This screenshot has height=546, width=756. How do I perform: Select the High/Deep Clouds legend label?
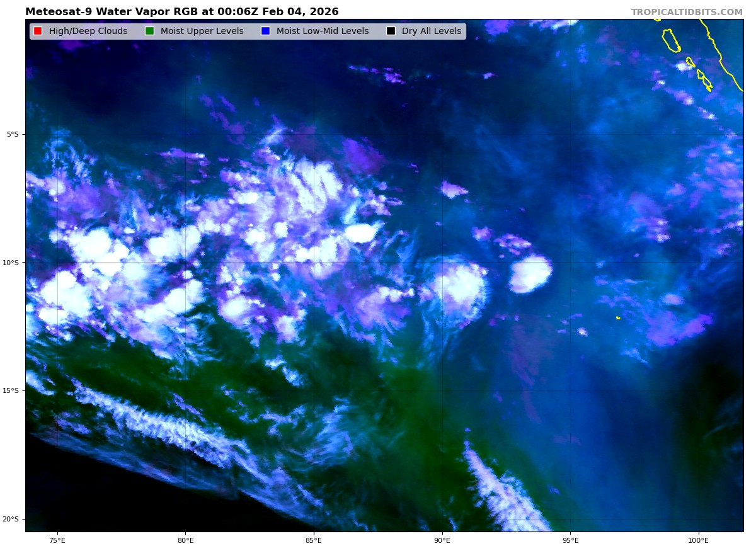[x=88, y=31]
